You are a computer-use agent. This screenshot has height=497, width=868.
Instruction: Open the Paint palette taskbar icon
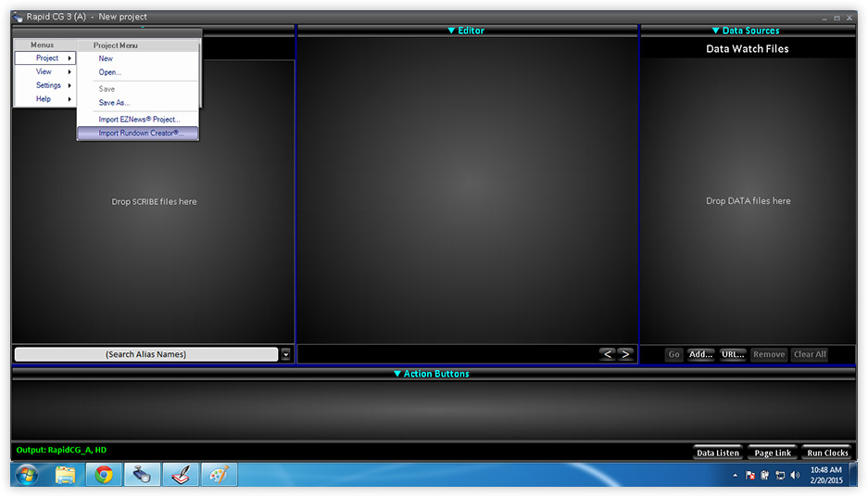click(219, 475)
